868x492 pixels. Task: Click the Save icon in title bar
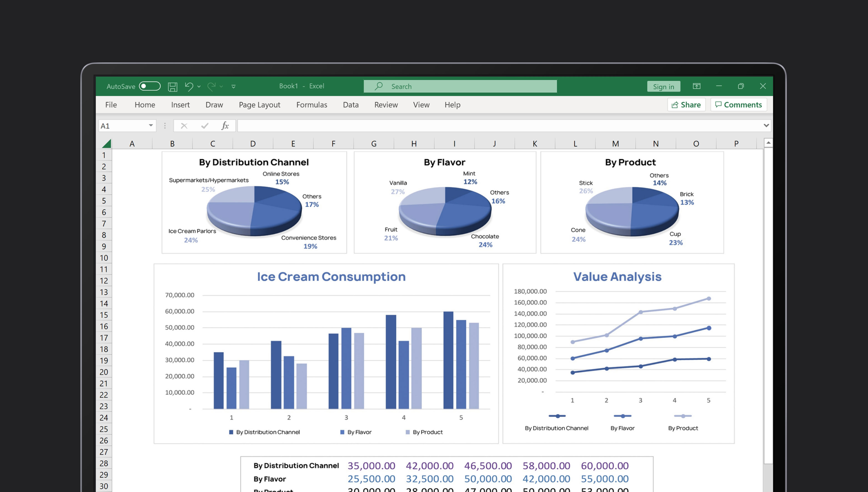click(172, 87)
